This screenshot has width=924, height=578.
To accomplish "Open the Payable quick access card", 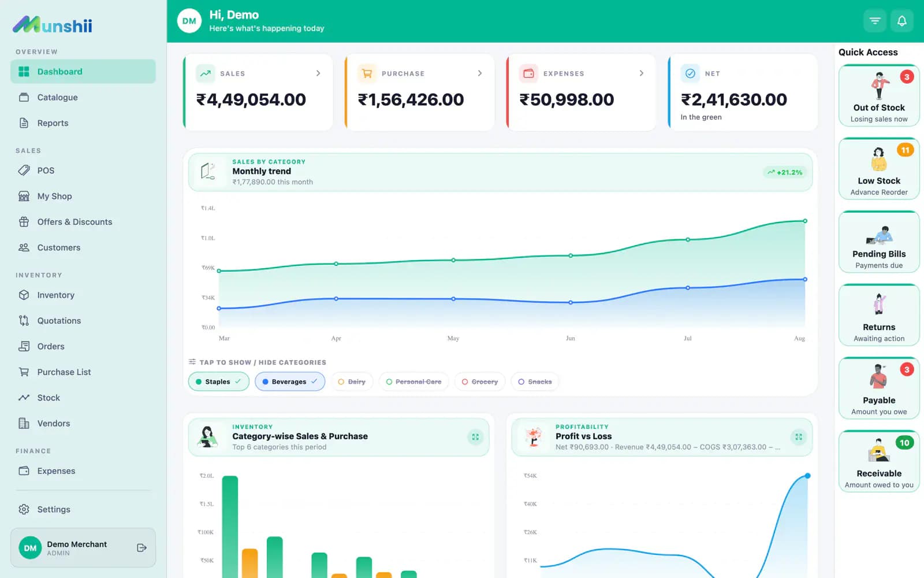I will (x=879, y=388).
